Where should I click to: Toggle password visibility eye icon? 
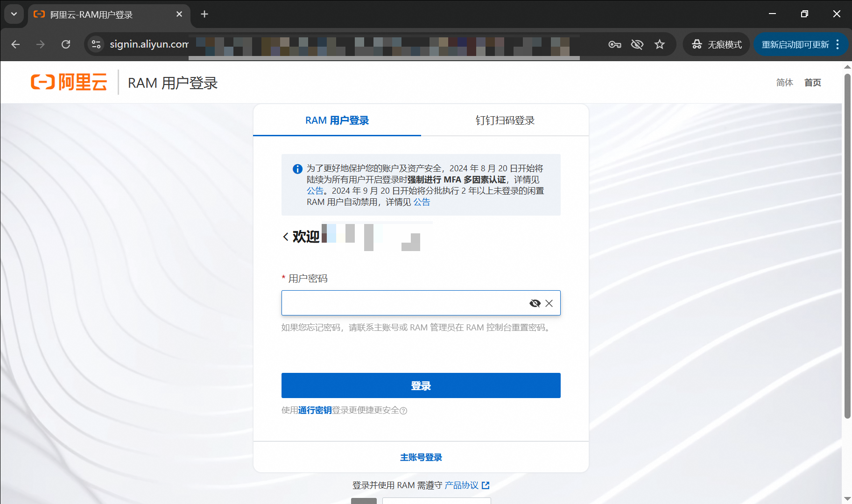point(535,303)
